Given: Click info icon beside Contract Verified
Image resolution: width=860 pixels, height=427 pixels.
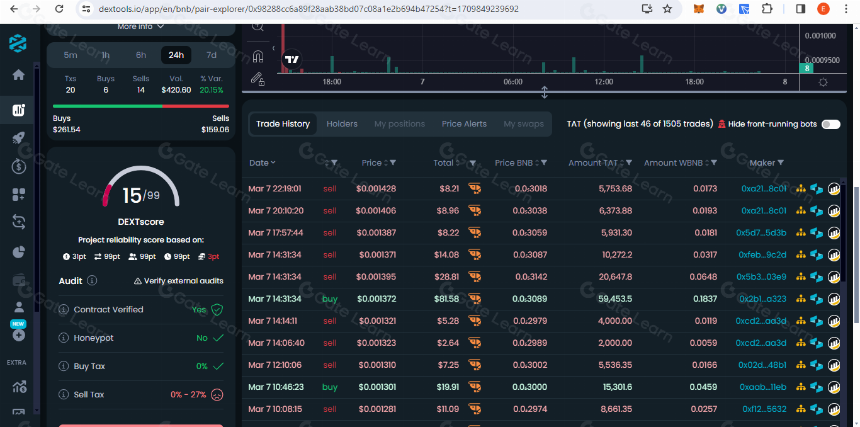Looking at the screenshot, I should coord(64,310).
